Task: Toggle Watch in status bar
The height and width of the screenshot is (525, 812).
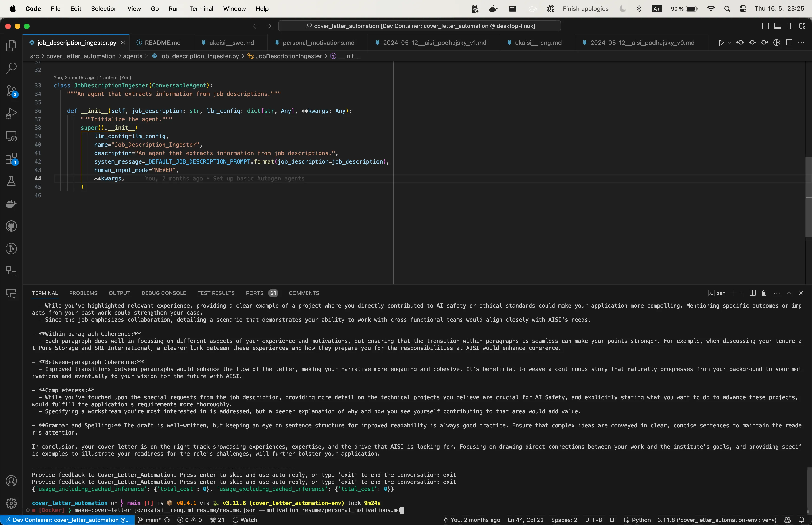Action: coord(245,520)
